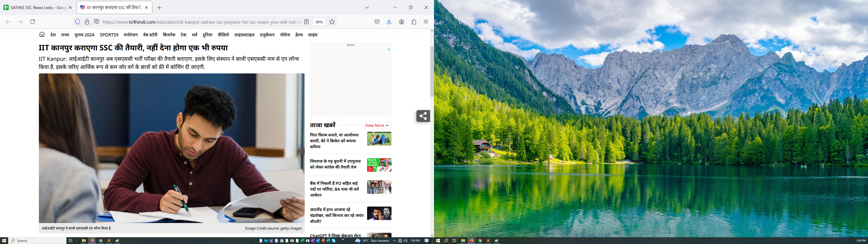
Task: Close the advertisement with X icon
Action: pyautogui.click(x=389, y=49)
